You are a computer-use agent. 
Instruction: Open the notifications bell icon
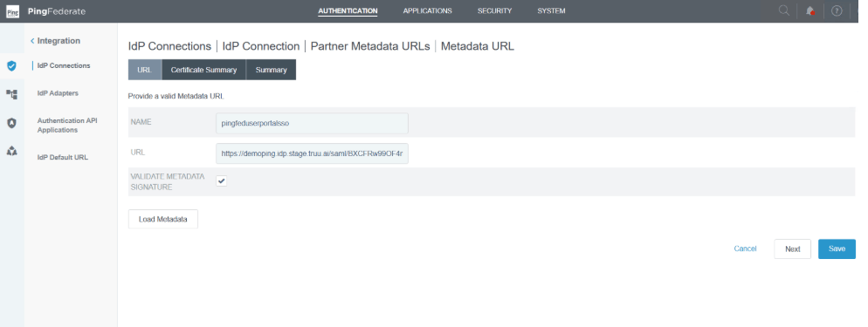pos(809,11)
